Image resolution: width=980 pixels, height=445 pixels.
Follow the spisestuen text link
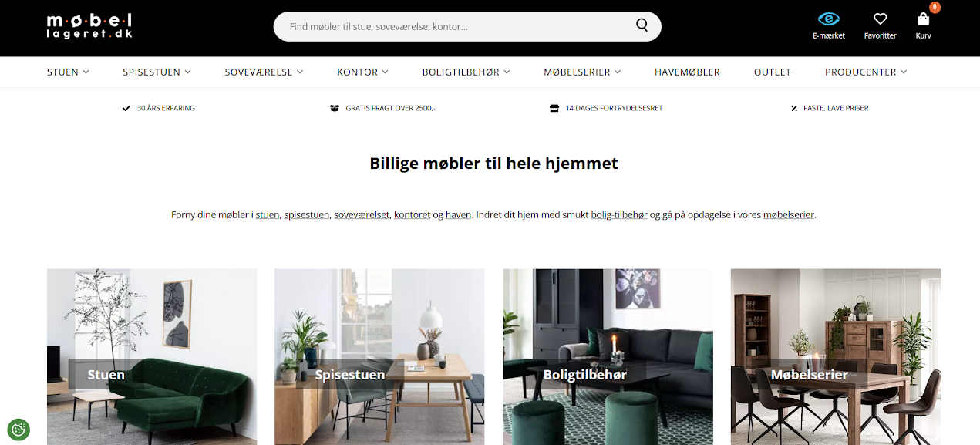click(307, 215)
